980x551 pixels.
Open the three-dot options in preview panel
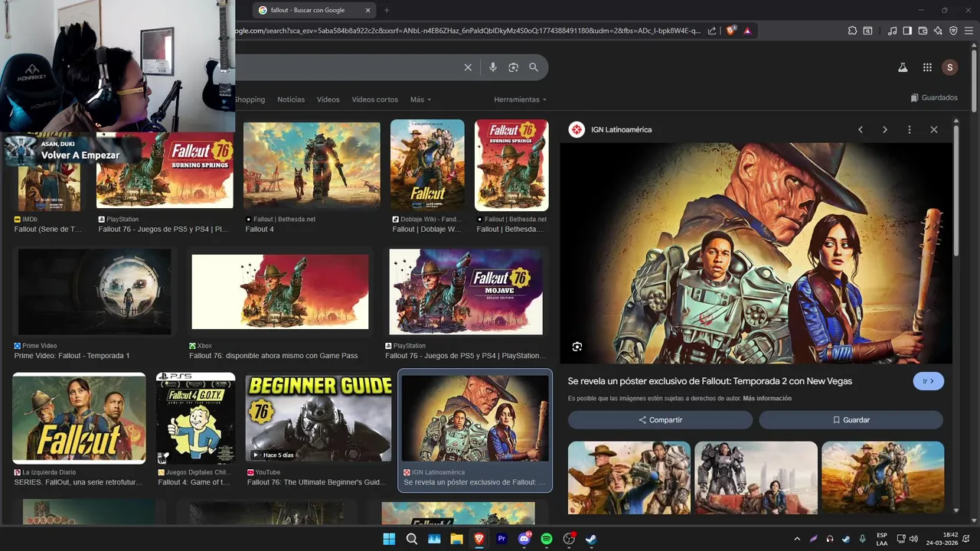[x=910, y=129]
